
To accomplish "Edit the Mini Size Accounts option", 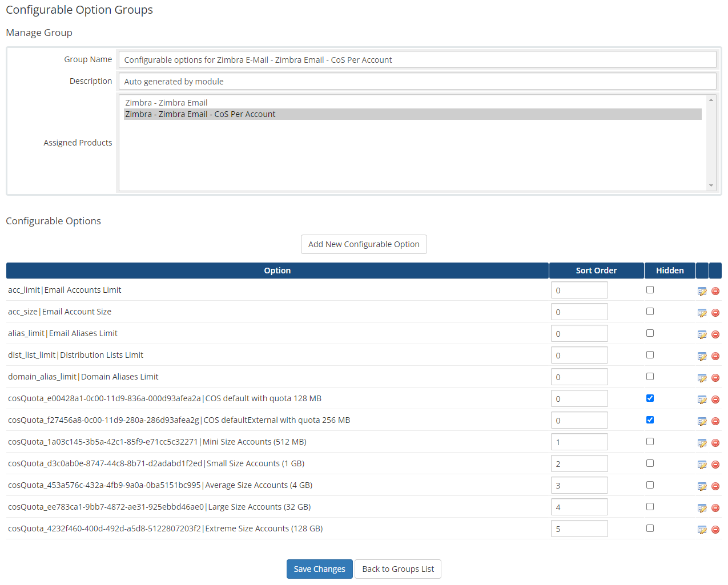I will coord(702,442).
